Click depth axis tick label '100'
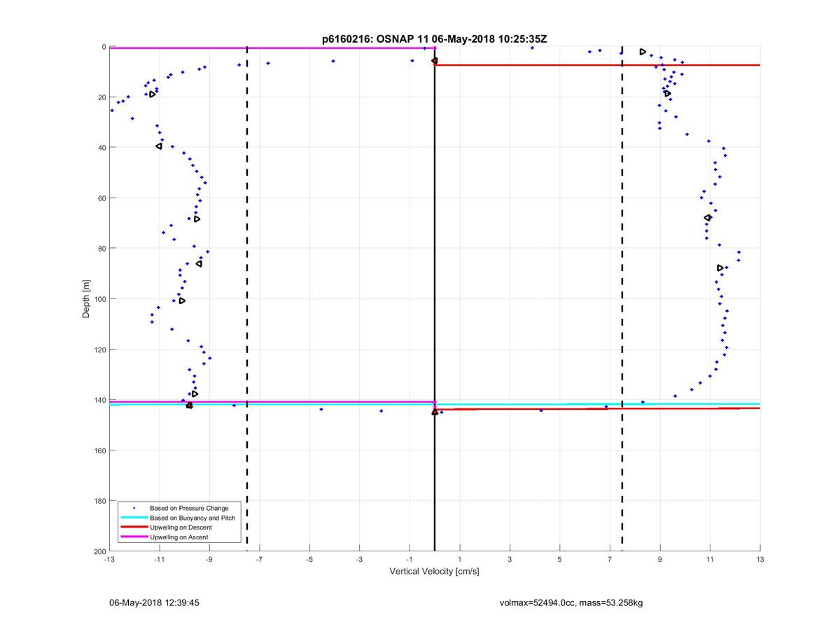840x620 pixels. click(99, 299)
